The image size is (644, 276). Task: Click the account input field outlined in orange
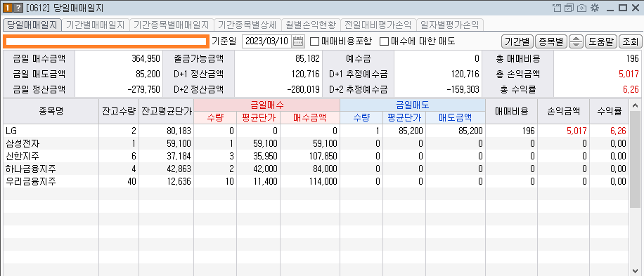105,41
